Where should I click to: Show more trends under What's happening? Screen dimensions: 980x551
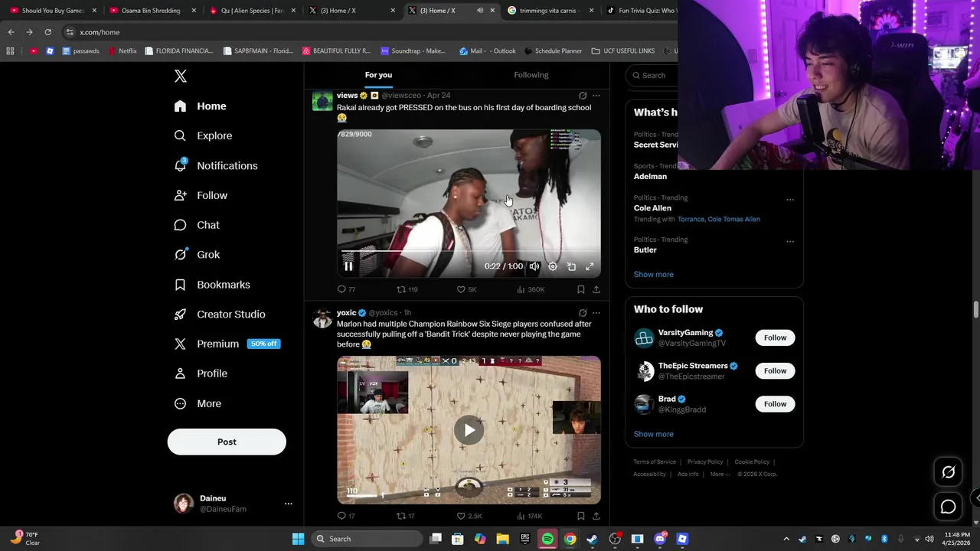653,275
